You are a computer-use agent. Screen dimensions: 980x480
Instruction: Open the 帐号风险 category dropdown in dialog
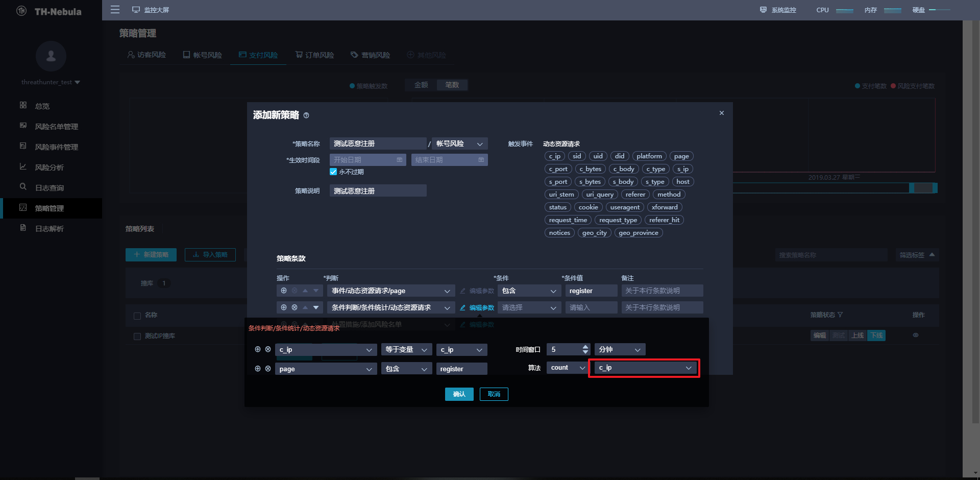pyautogui.click(x=460, y=143)
